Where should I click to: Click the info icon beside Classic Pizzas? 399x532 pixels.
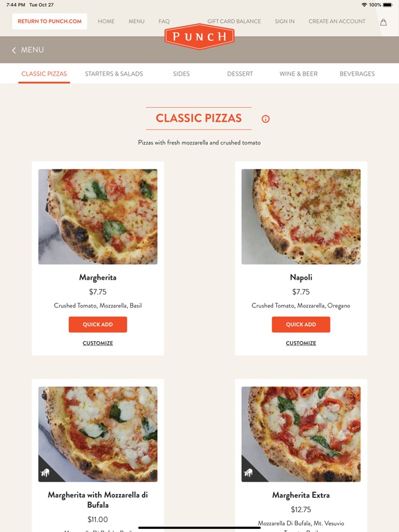pyautogui.click(x=266, y=119)
